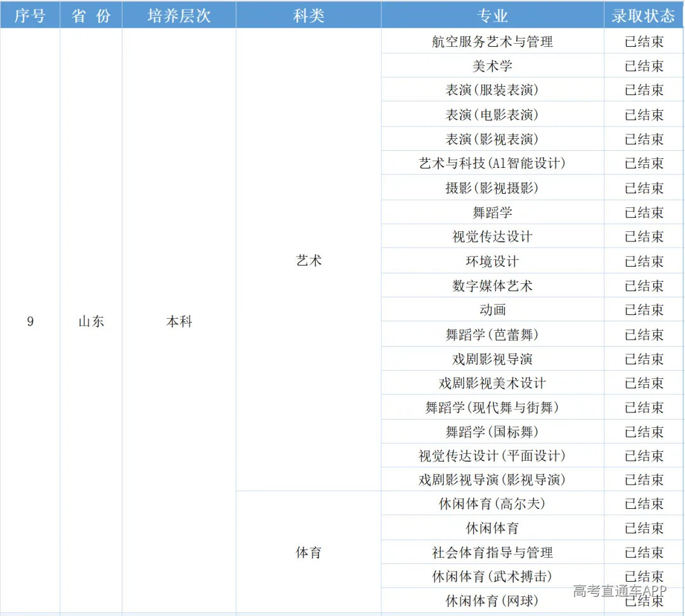Screen dimensions: 685x616
Task: Click the 录取状态 column header
Action: tap(644, 16)
